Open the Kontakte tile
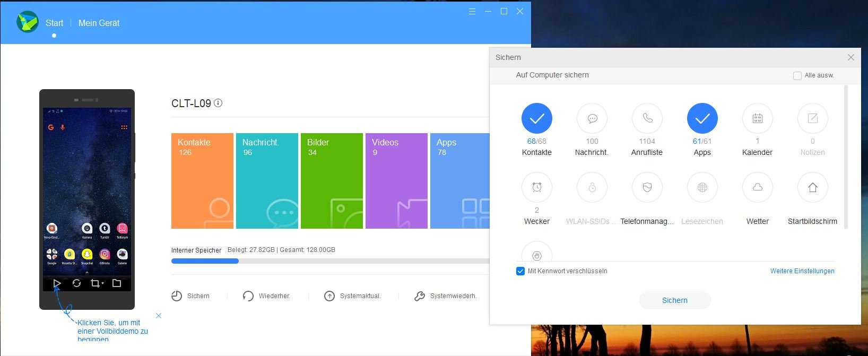The image size is (868, 356). (x=202, y=181)
